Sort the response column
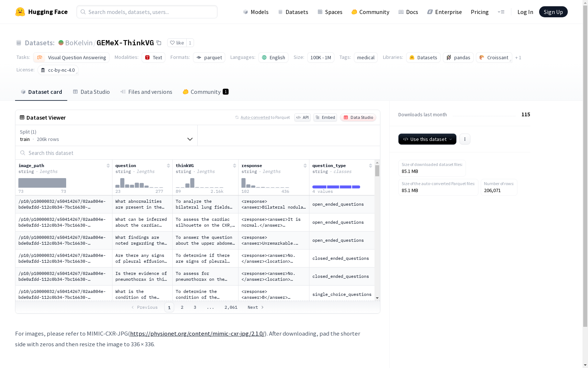 click(x=305, y=166)
